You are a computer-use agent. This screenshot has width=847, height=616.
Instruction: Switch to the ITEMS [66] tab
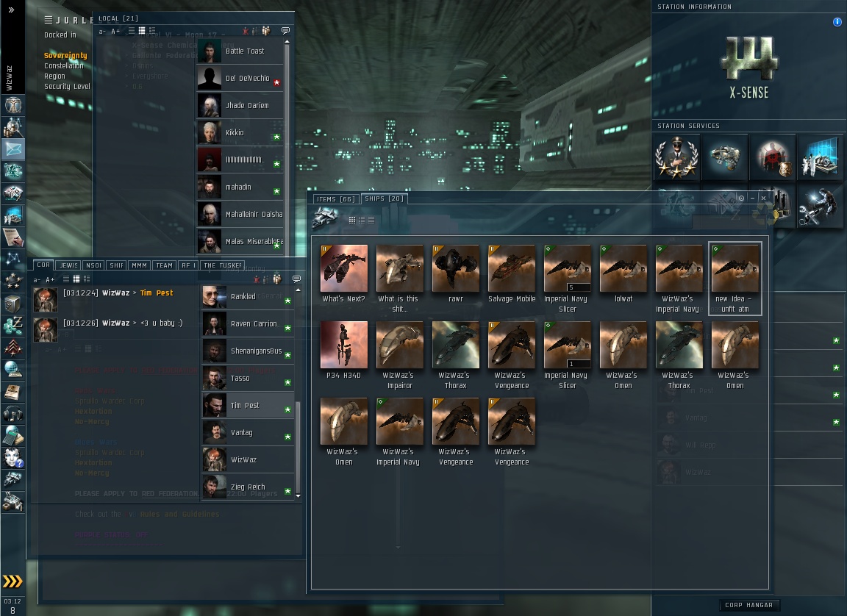(x=335, y=199)
